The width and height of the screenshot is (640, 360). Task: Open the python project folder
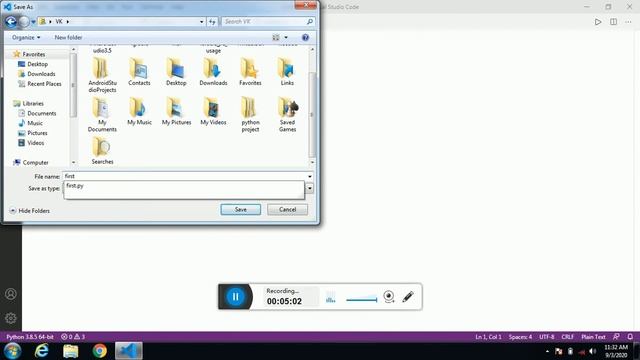(250, 115)
